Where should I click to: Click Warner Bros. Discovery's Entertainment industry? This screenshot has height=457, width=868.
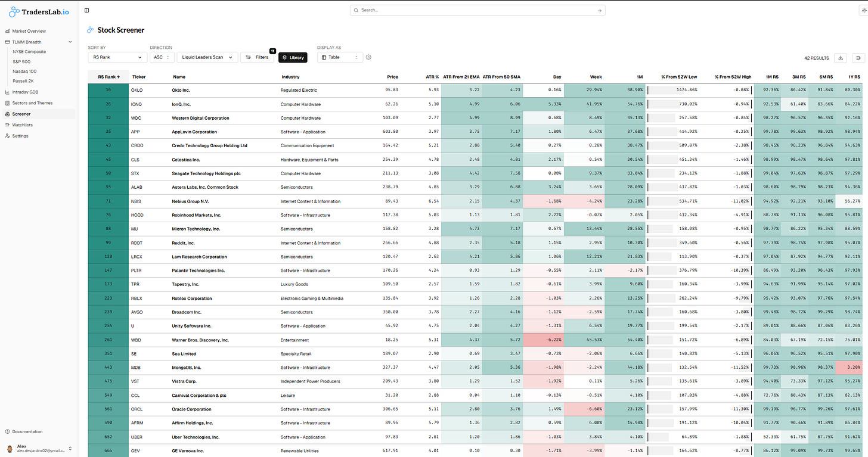[295, 340]
